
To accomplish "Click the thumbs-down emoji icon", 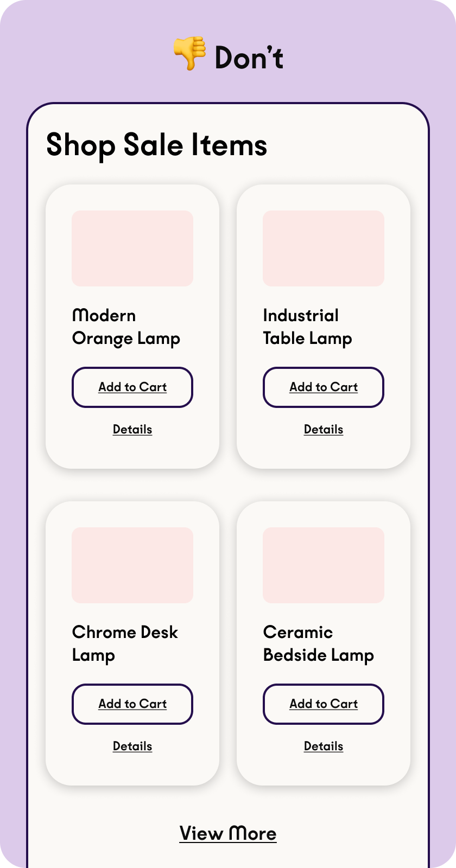I will coord(189,53).
